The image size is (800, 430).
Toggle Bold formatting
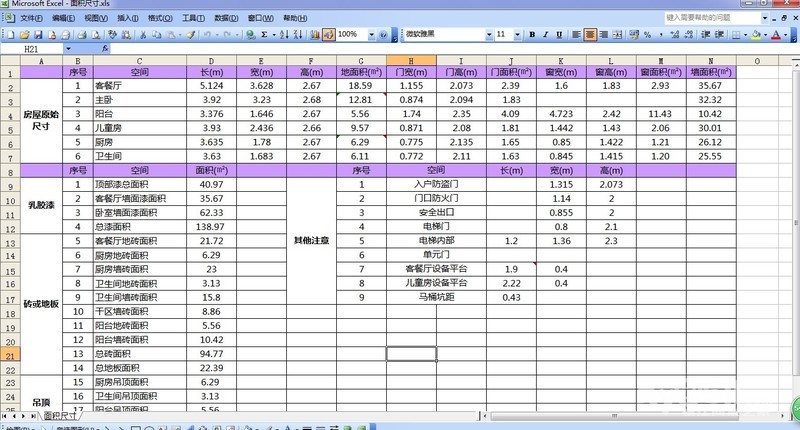(532, 34)
